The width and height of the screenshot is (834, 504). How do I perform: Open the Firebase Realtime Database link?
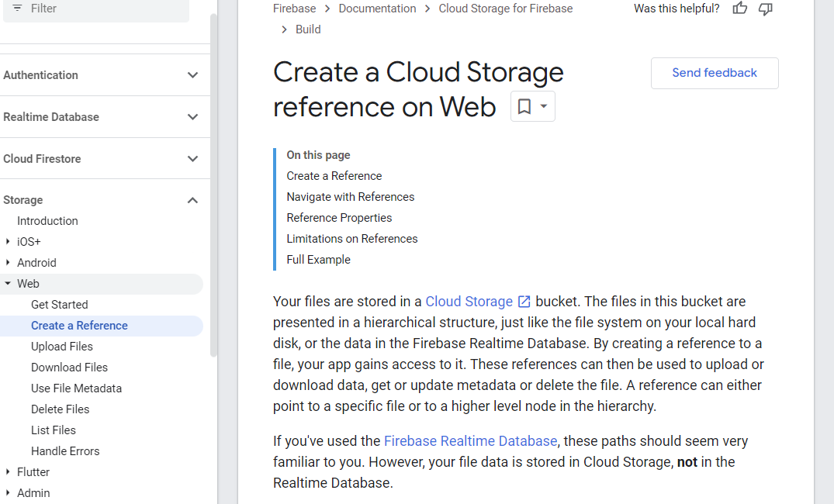[x=470, y=441]
